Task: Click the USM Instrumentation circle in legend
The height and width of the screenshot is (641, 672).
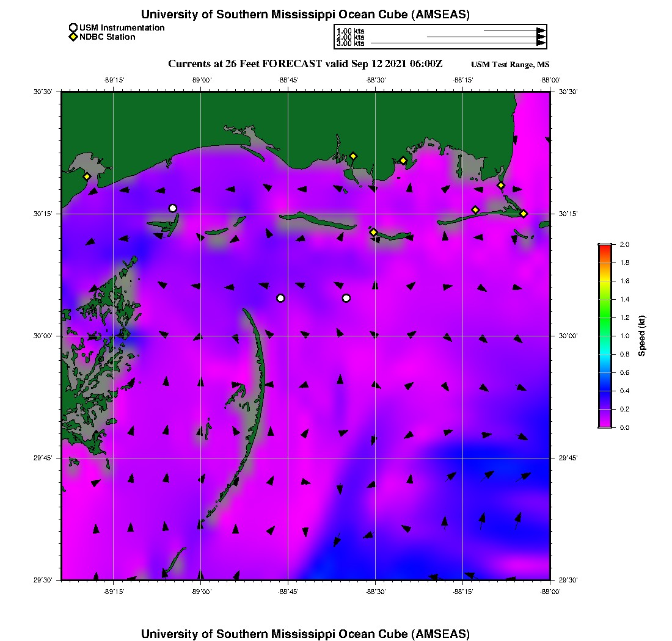Action: pos(73,27)
